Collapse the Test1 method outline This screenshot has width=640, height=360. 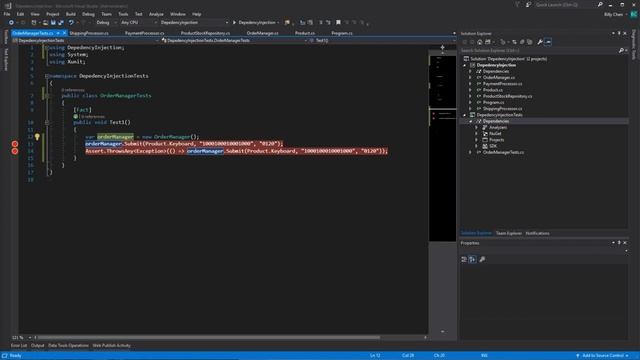coord(47,122)
